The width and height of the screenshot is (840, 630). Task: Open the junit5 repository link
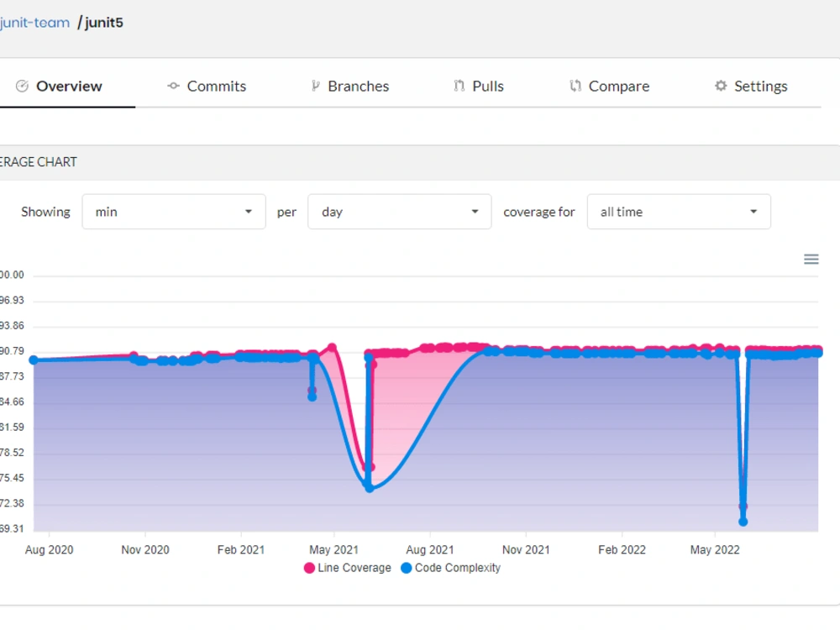(104, 23)
